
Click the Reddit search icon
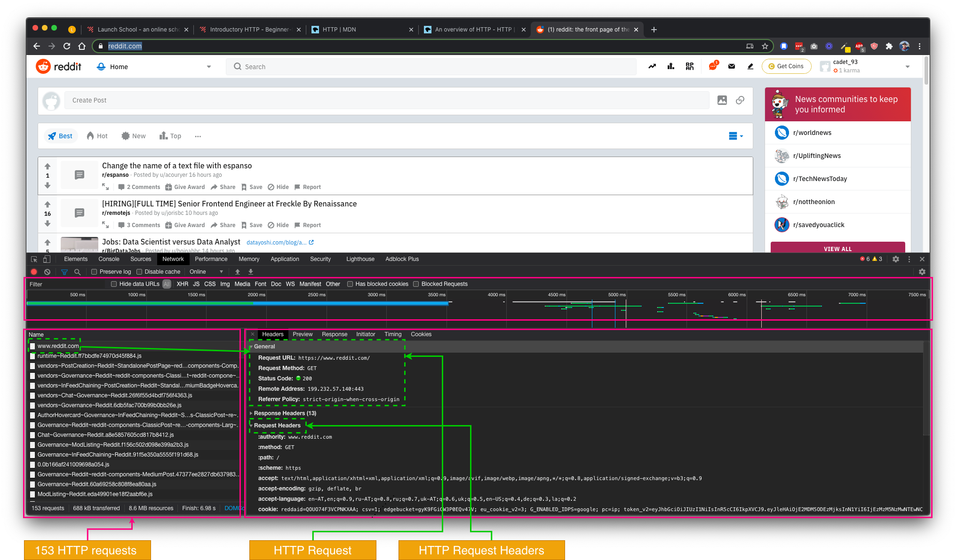click(238, 67)
